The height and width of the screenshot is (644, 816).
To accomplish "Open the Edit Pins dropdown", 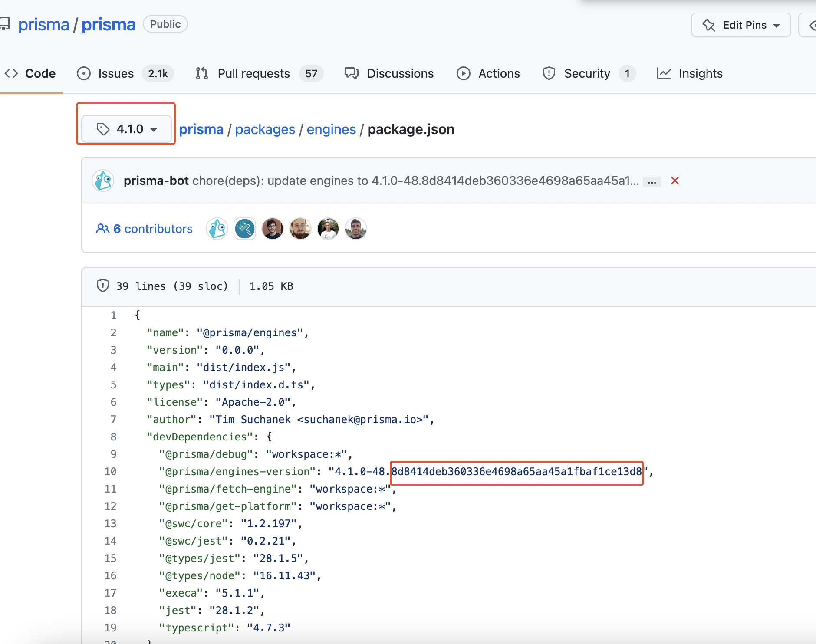I will coord(741,25).
